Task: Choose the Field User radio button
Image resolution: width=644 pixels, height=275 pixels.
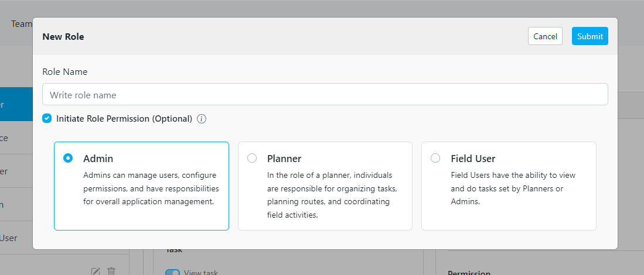Action: coord(435,158)
